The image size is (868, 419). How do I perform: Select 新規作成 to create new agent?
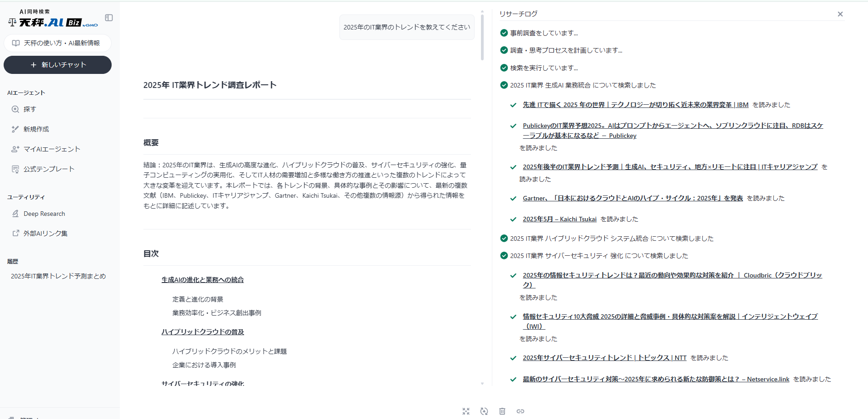tap(36, 129)
